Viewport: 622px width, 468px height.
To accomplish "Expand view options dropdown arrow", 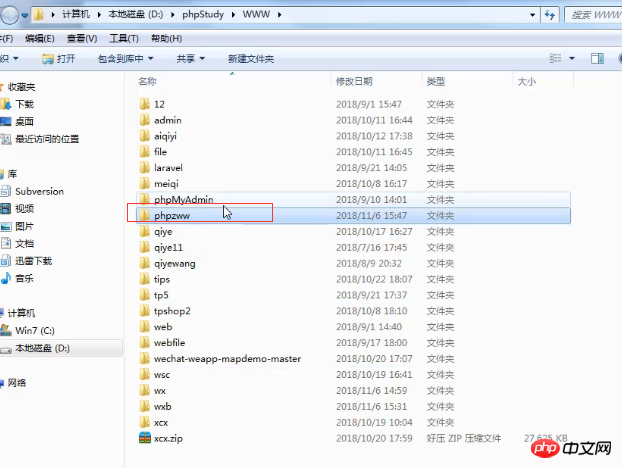I will (572, 58).
